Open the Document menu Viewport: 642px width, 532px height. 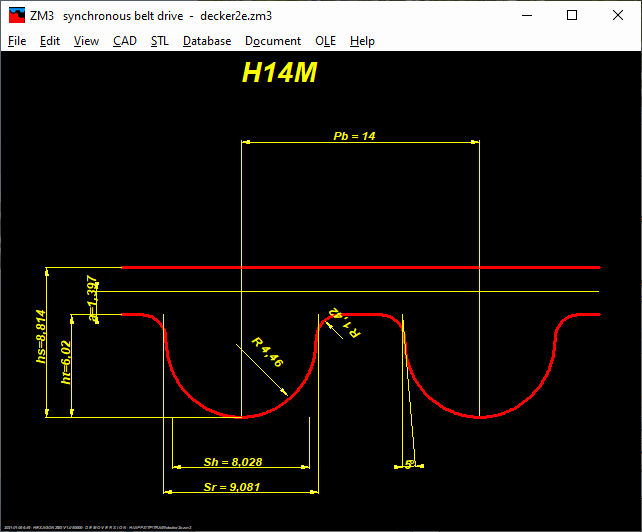[x=273, y=41]
